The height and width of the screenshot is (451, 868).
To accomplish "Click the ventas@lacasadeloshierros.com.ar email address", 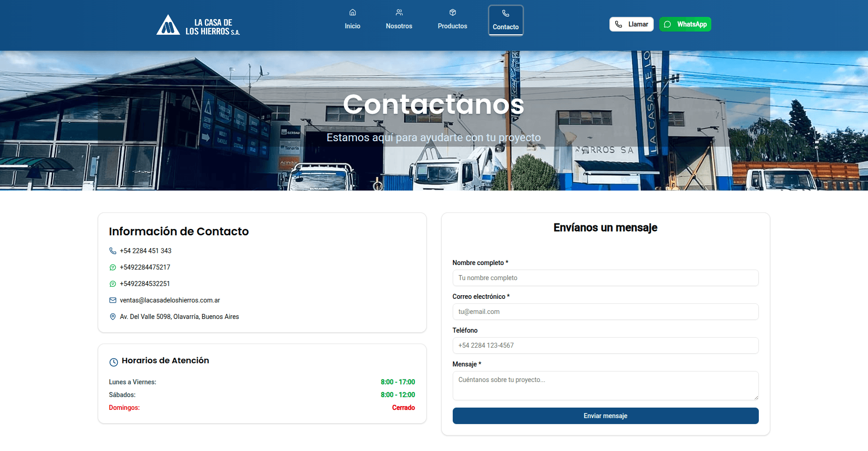I will click(169, 300).
